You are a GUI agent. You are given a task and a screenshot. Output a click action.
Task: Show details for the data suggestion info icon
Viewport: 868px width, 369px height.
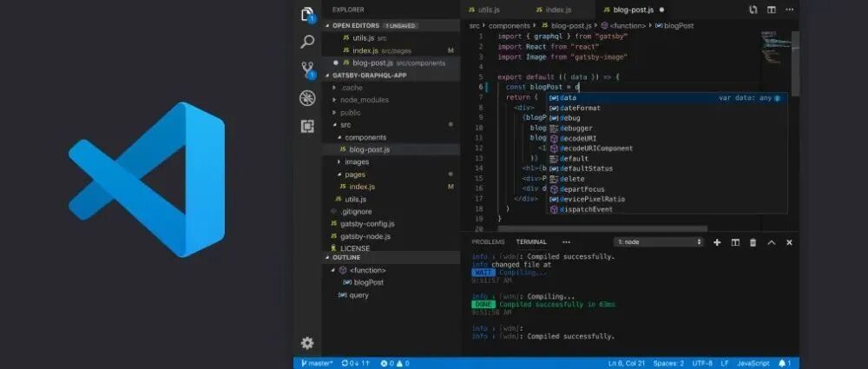(777, 98)
